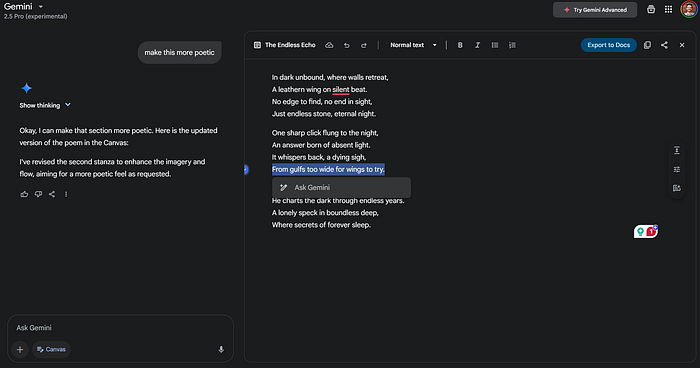Insert a numbered list
The image size is (700, 368).
point(512,45)
